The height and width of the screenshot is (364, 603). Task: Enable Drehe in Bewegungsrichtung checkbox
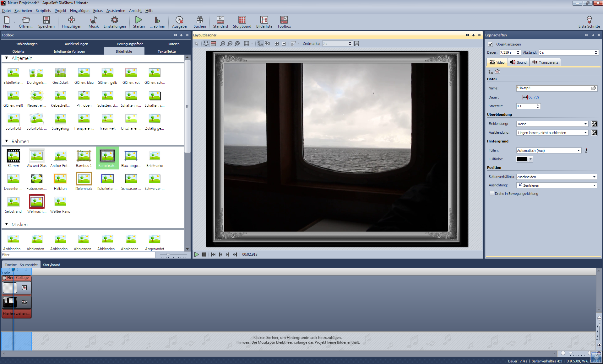coord(492,194)
